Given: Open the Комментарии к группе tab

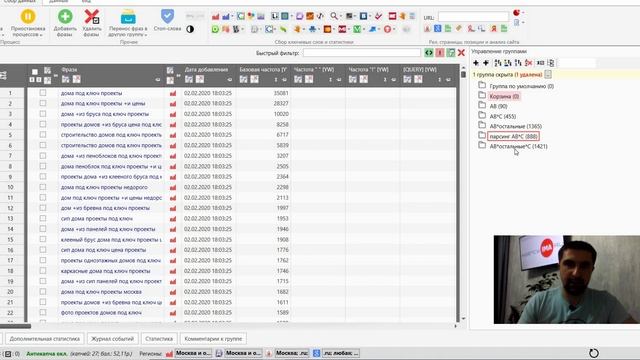Looking at the screenshot, I should pyautogui.click(x=213, y=339).
